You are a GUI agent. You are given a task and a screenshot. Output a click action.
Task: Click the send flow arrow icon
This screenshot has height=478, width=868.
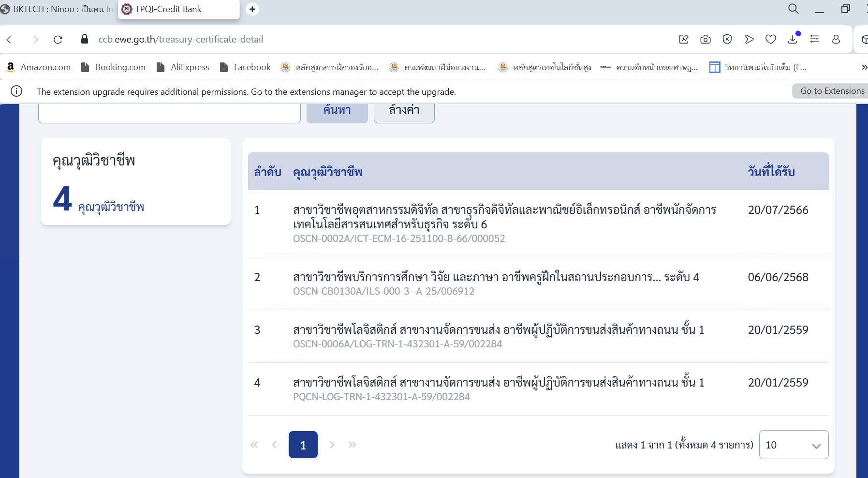click(x=749, y=40)
